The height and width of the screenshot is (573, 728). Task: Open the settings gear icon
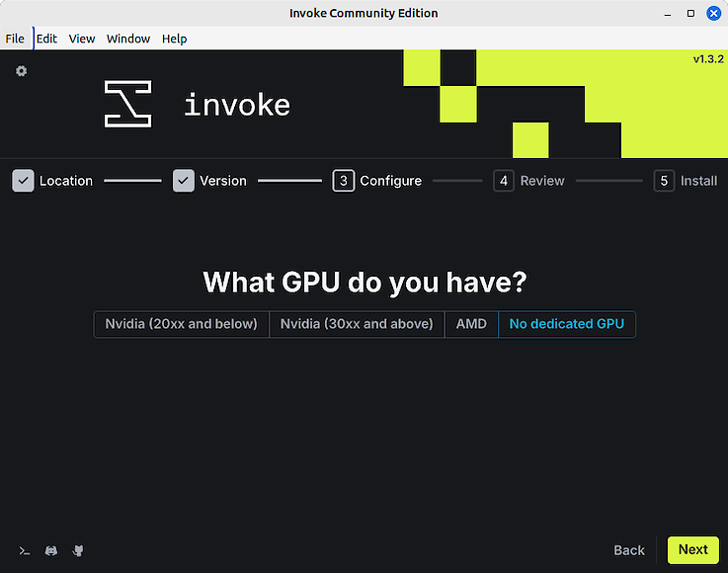(22, 71)
